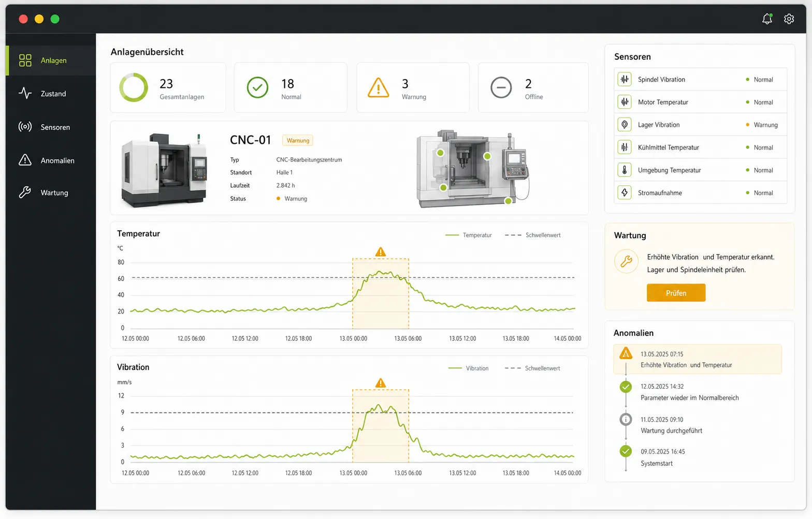
Task: Click the Lager Vibration sensor icon
Action: click(x=625, y=125)
